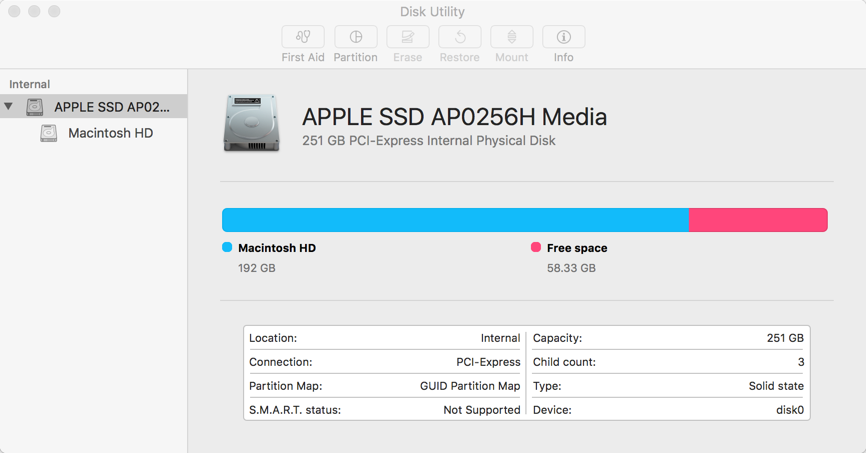Image resolution: width=866 pixels, height=453 pixels.
Task: Click the blue Macintosh HD legend dot
Action: coord(227,247)
